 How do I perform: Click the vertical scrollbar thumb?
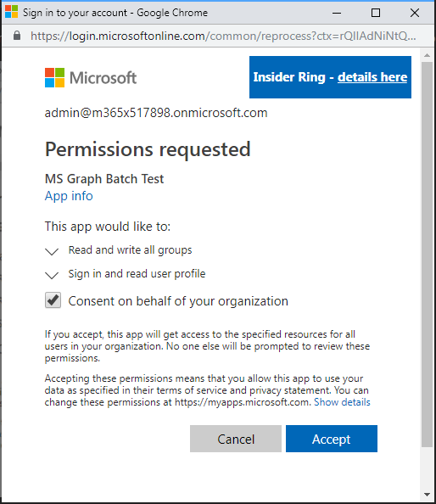(427, 255)
